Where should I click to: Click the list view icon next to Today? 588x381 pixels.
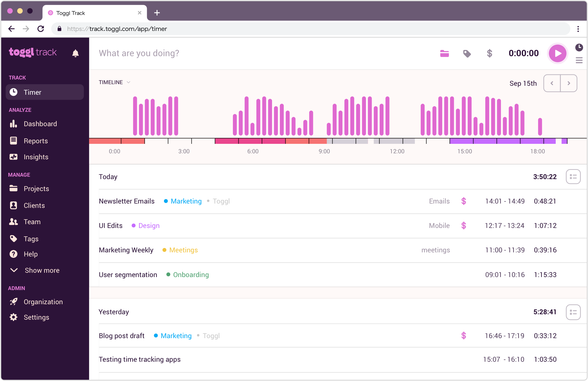tap(573, 177)
